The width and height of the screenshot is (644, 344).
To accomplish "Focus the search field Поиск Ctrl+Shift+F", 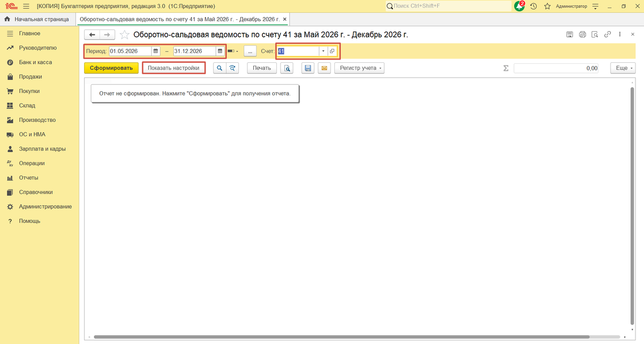I will click(x=448, y=6).
